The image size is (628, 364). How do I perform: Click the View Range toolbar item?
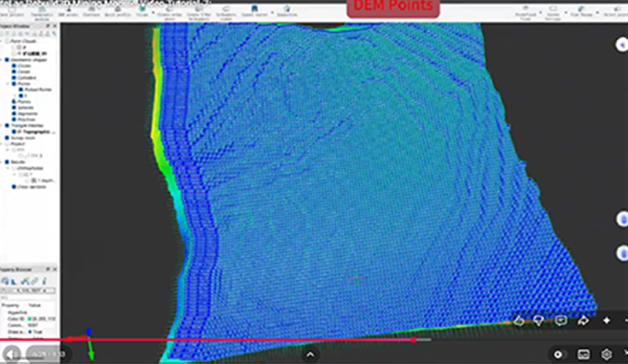[x=581, y=12]
